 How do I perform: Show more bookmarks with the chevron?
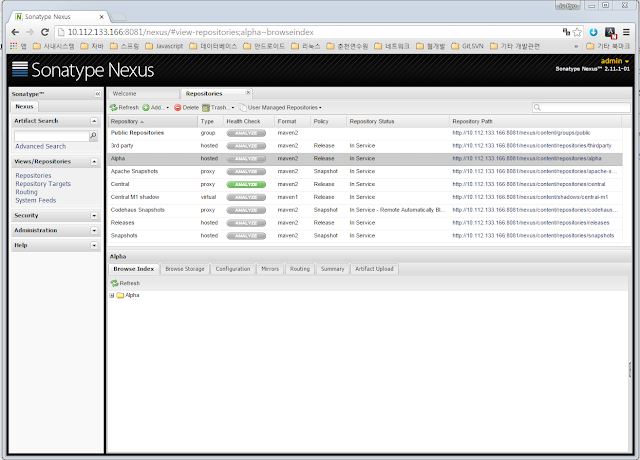(x=576, y=46)
